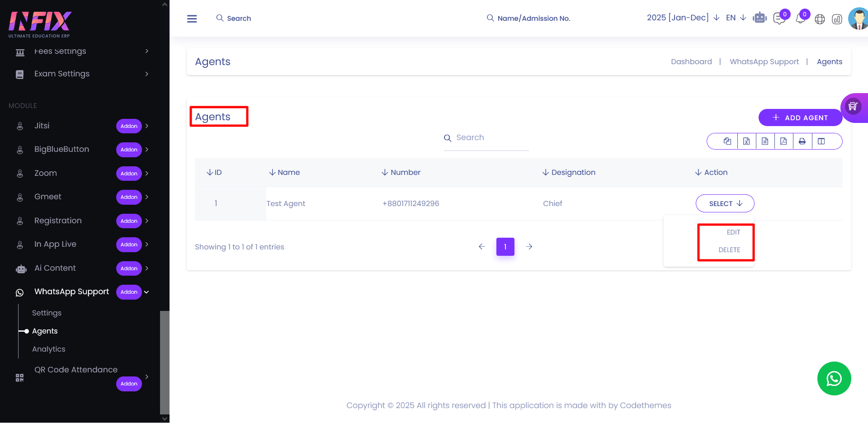Image resolution: width=868 pixels, height=423 pixels.
Task: Go to Analytics under WhatsApp Support
Action: coord(49,349)
